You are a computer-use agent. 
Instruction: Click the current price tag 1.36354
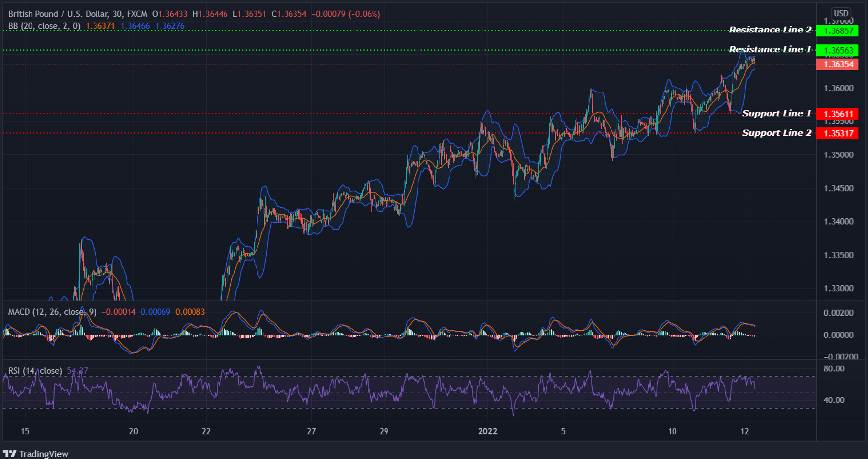[x=837, y=64]
